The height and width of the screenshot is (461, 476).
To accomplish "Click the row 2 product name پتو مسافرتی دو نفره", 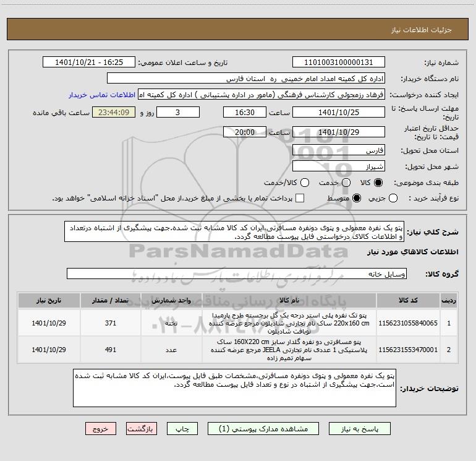I will (x=289, y=350).
